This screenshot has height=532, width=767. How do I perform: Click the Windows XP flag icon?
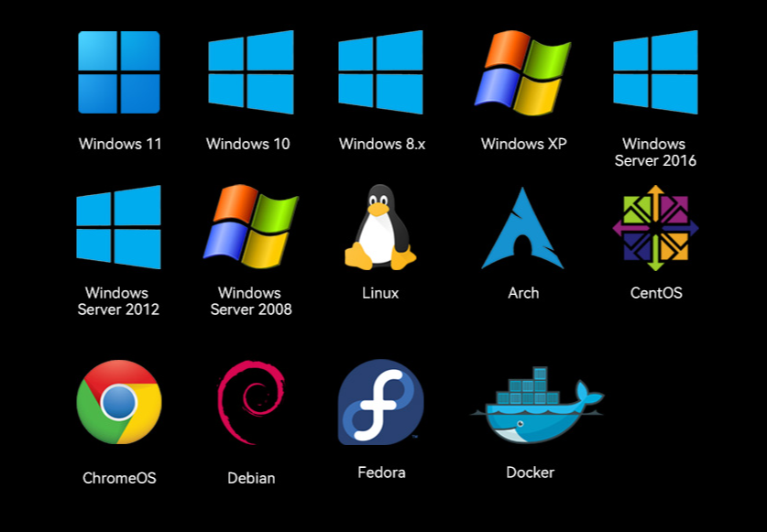click(x=523, y=72)
